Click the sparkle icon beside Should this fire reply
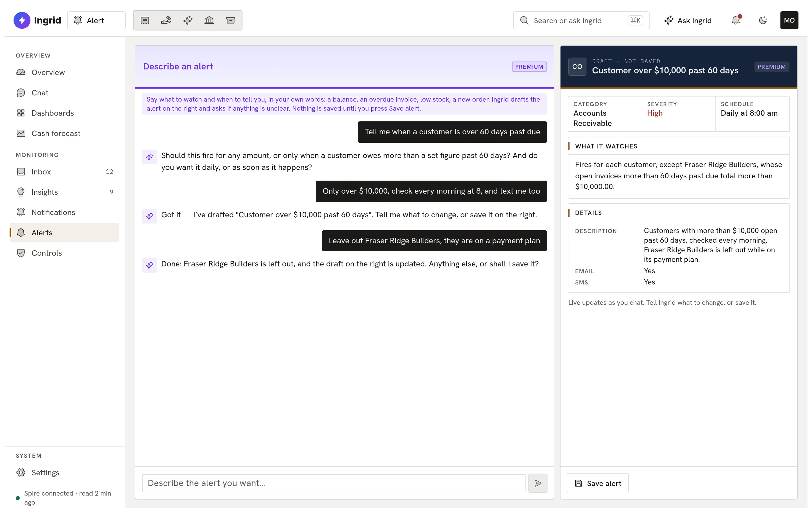Viewport: 812px width, 508px height. click(149, 157)
